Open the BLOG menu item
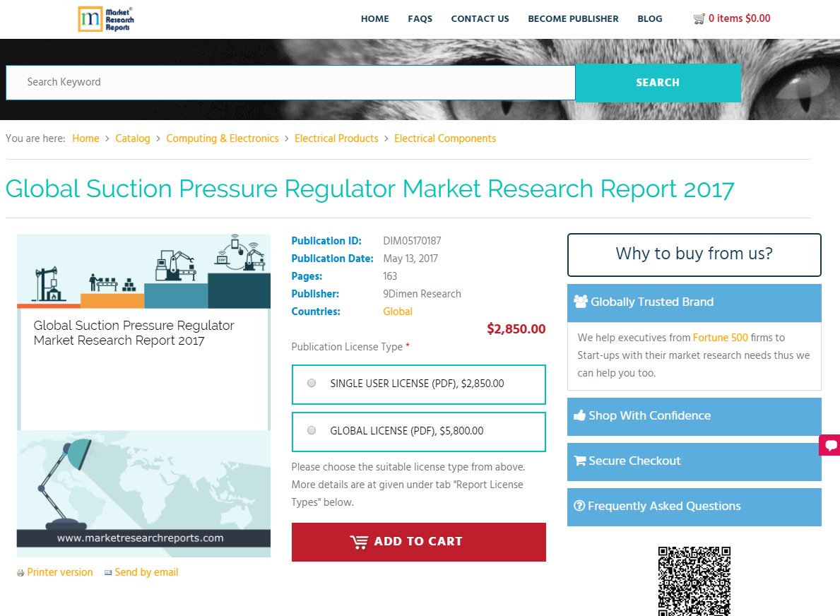 650,19
